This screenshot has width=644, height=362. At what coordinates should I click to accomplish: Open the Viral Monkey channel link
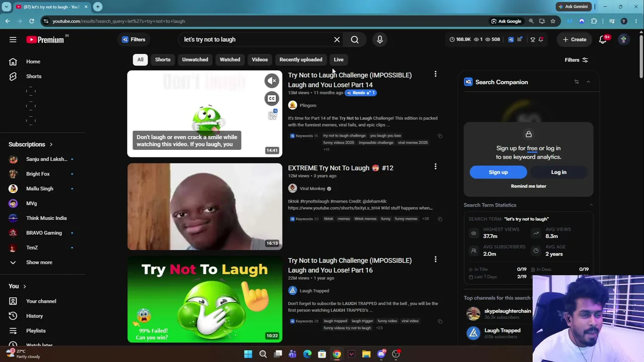pyautogui.click(x=312, y=189)
